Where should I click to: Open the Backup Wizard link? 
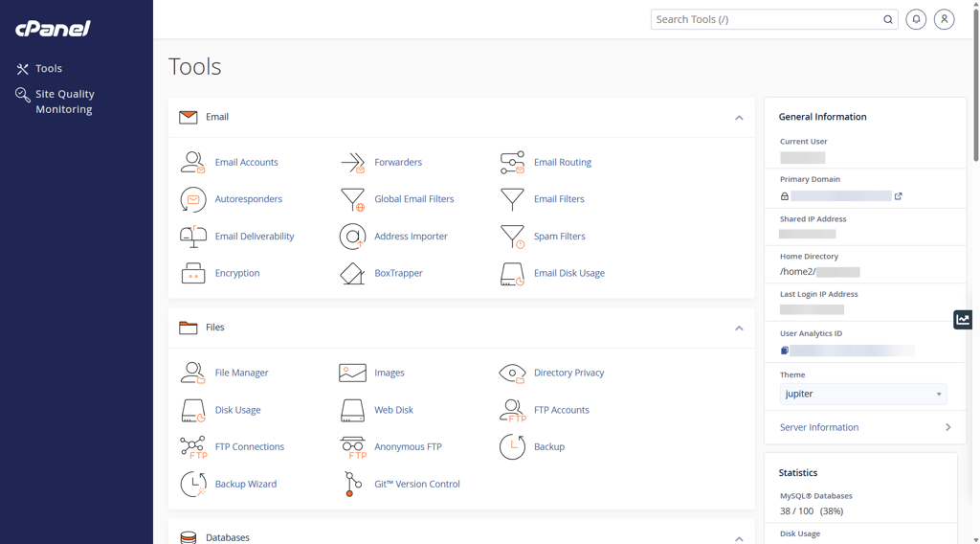pyautogui.click(x=246, y=484)
